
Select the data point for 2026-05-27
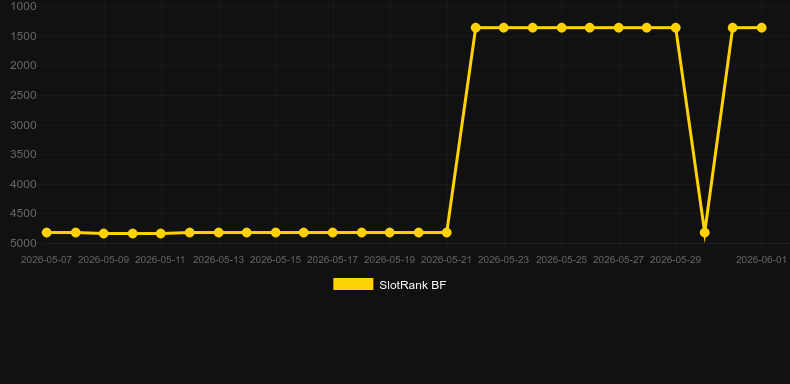[x=618, y=27]
